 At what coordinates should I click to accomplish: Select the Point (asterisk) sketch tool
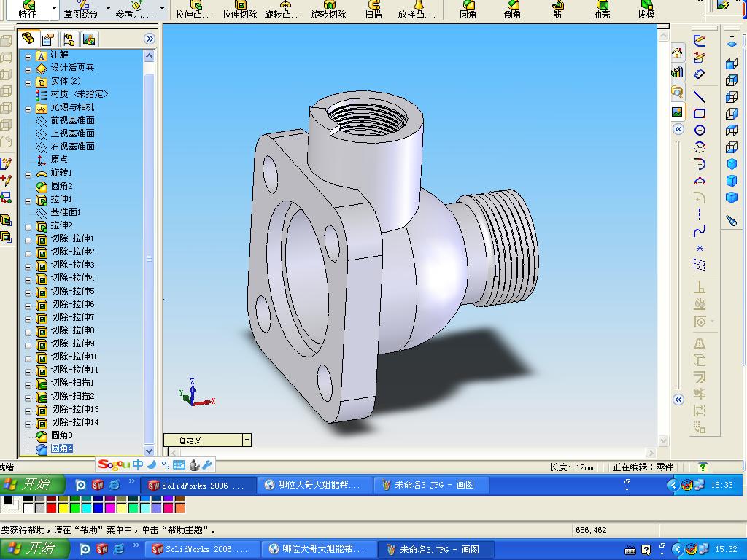tap(700, 248)
